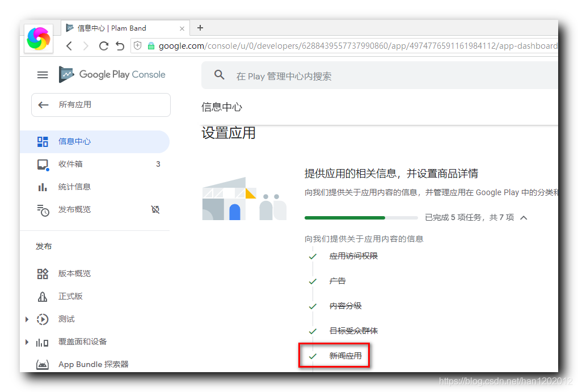The image size is (578, 392).
Task: Click the checkmark beside 广告
Action: tap(313, 281)
